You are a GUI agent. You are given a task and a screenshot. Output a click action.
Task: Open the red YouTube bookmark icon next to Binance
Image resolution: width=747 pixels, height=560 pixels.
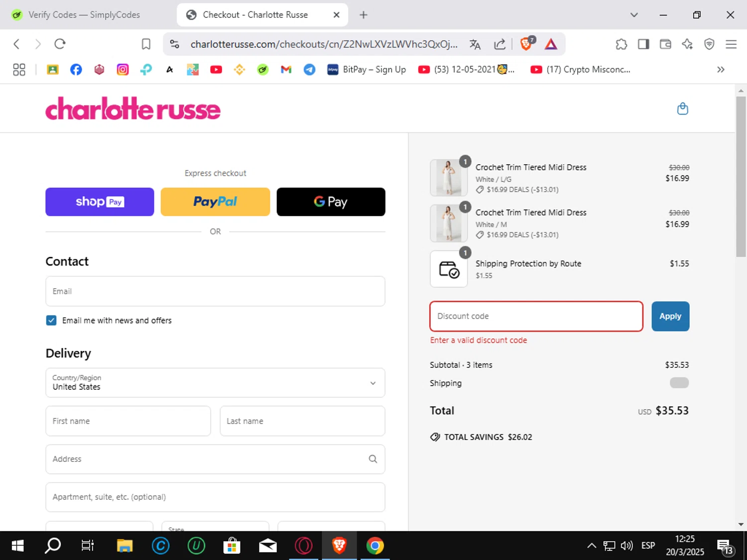point(216,70)
